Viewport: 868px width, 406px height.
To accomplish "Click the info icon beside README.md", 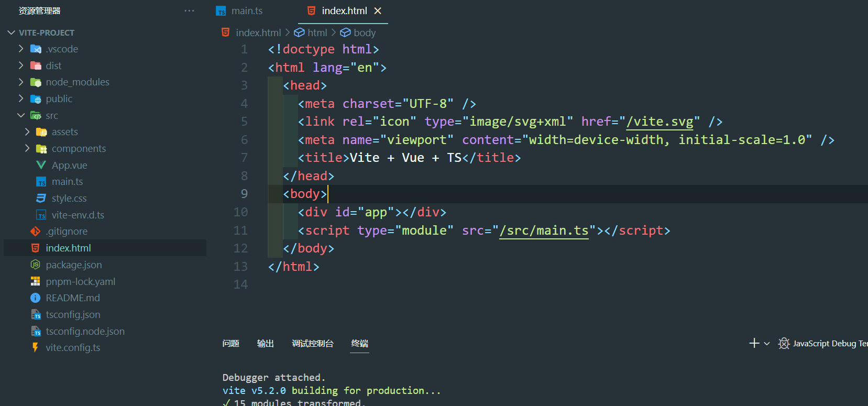I will click(x=36, y=298).
